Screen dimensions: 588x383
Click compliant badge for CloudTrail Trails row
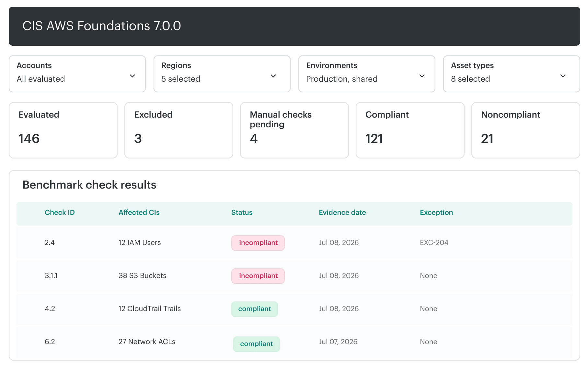(x=255, y=309)
